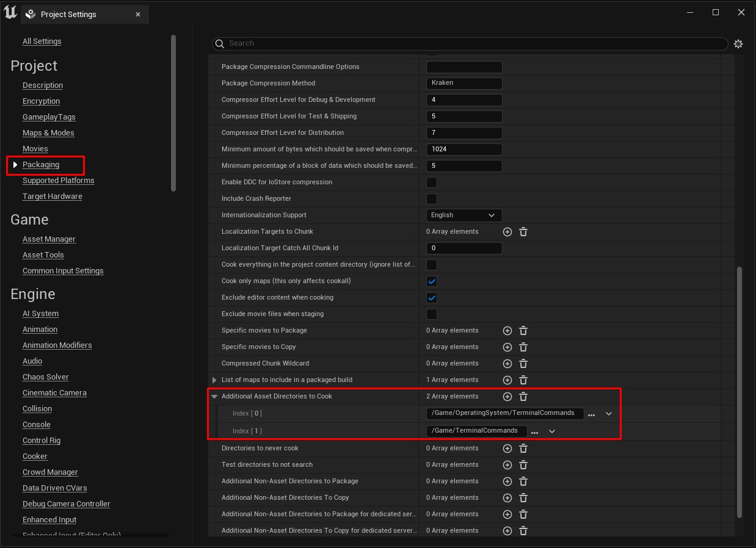Open Chaos Solver engine settings
The image size is (756, 548).
(x=46, y=377)
